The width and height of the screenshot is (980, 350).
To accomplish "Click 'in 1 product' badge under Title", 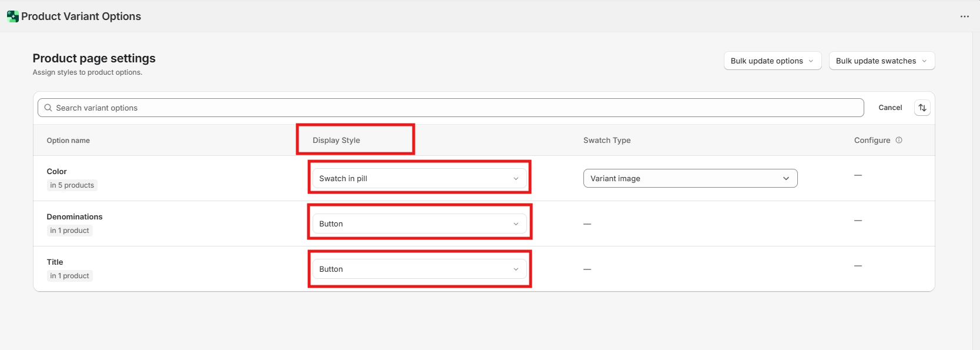I will 69,276.
